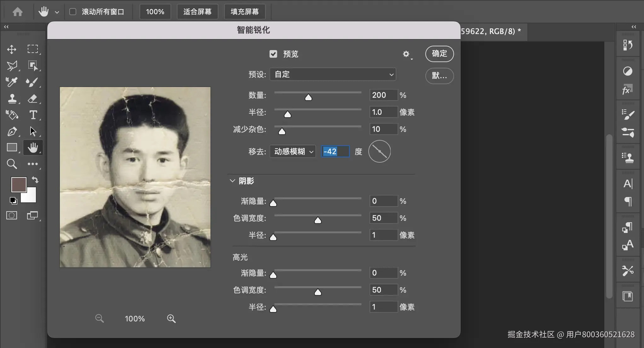
Task: Enable 滚动所有窗口 checkbox
Action: pyautogui.click(x=73, y=12)
